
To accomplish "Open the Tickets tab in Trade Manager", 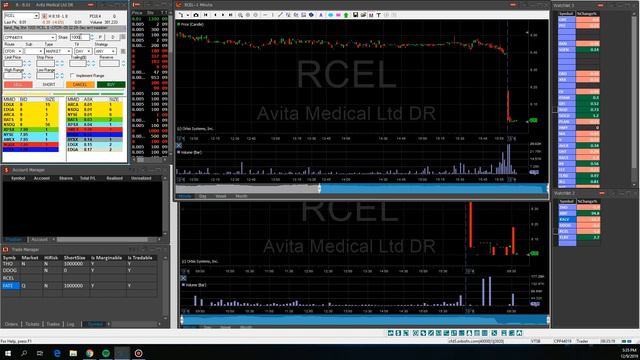I will pyautogui.click(x=32, y=324).
